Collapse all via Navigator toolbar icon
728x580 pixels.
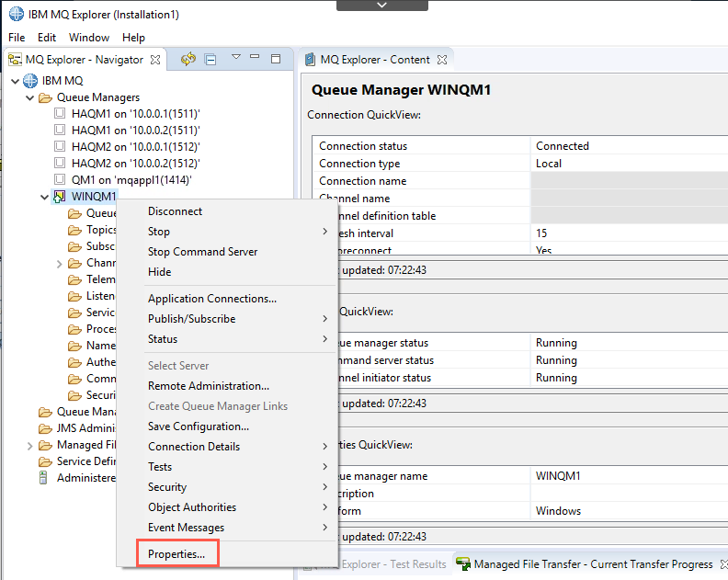tap(210, 60)
